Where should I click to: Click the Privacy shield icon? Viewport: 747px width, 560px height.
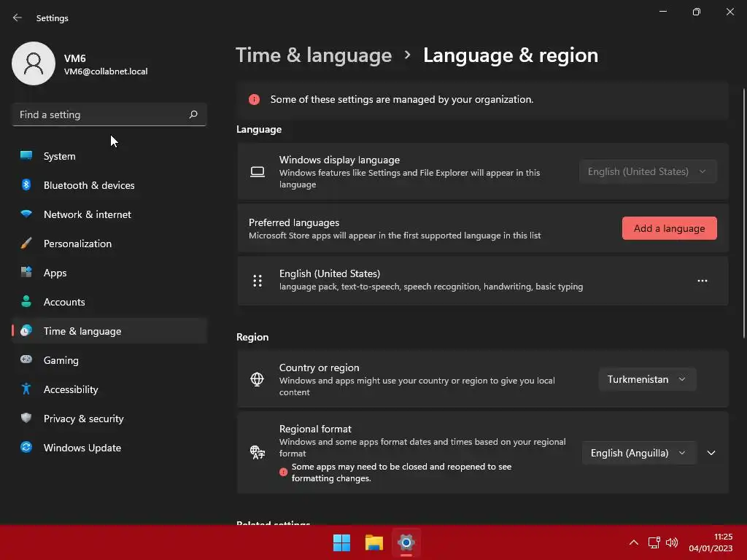tap(26, 418)
